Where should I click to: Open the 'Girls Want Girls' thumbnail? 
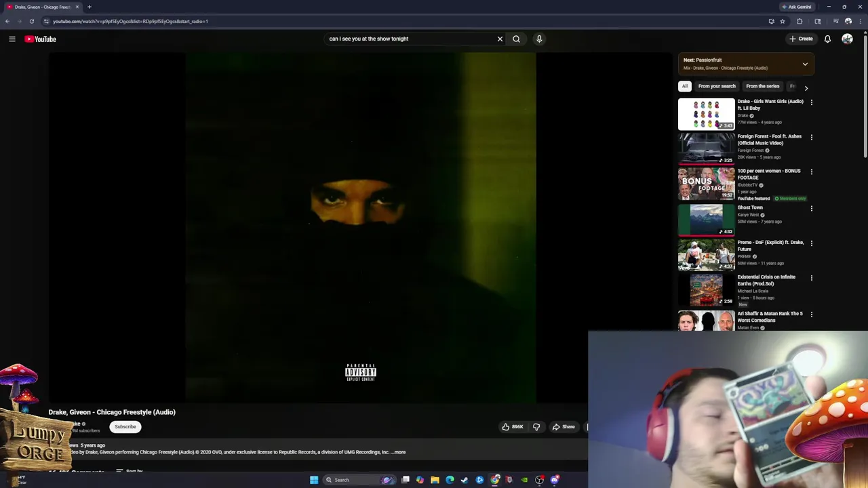[x=706, y=114]
